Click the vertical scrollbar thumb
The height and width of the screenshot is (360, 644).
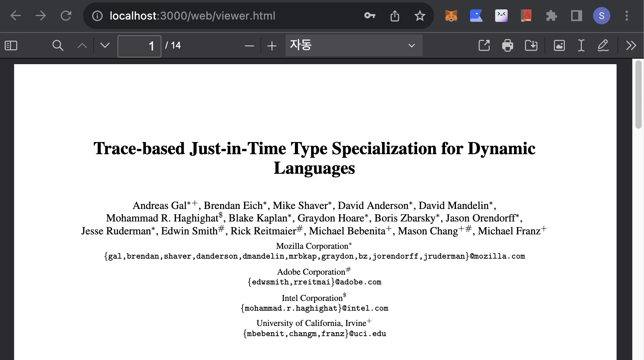(639, 94)
